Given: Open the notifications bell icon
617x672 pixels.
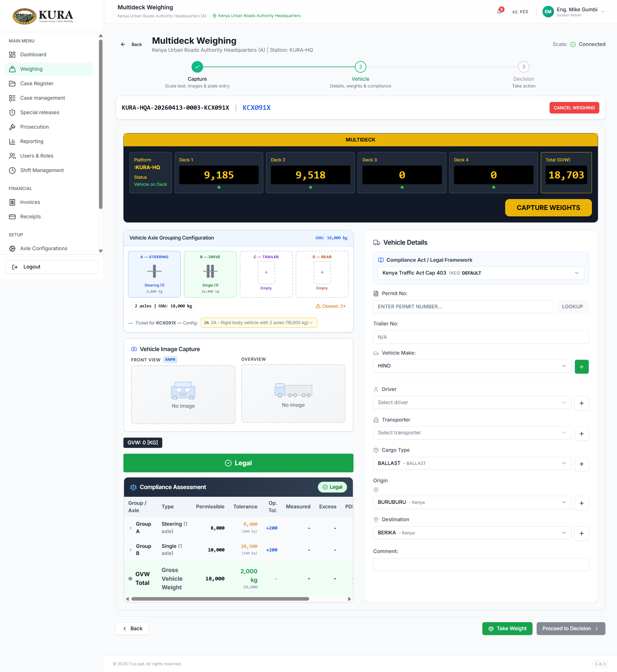Looking at the screenshot, I should click(x=499, y=12).
